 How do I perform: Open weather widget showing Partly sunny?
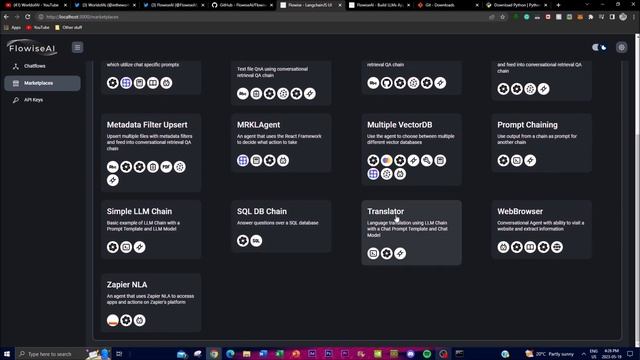pyautogui.click(x=549, y=354)
